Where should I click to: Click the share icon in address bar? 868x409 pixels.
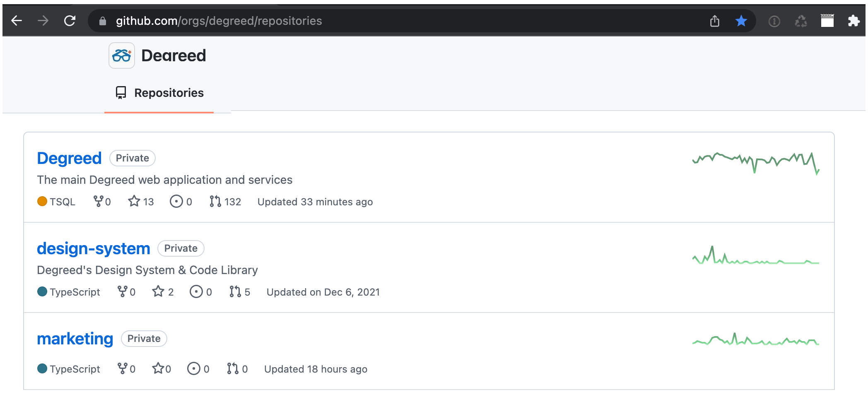(x=715, y=21)
